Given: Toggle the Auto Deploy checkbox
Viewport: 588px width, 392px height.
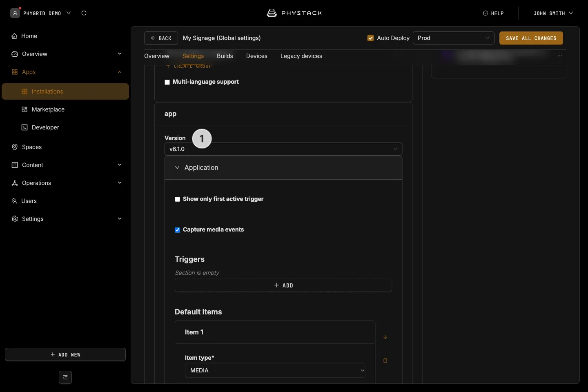Looking at the screenshot, I should (x=371, y=38).
